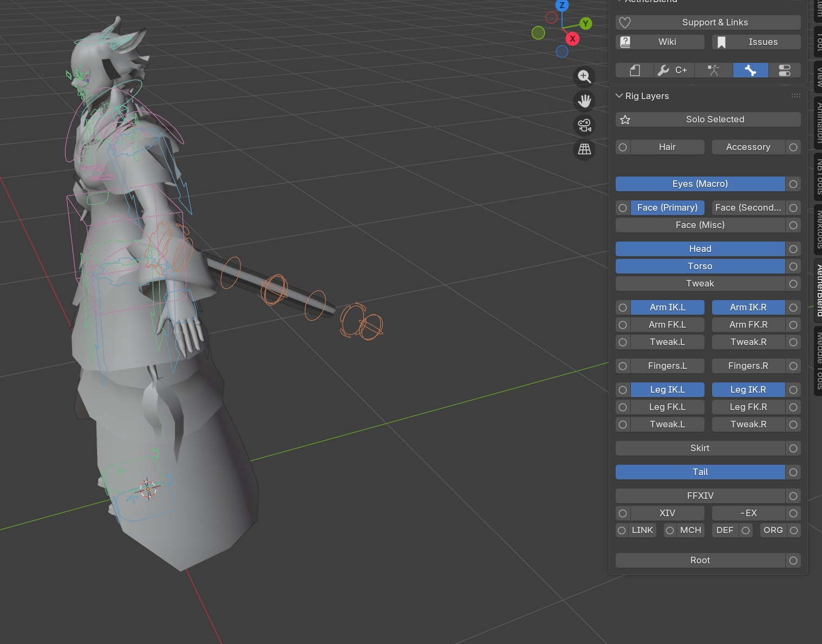The height and width of the screenshot is (644, 822).
Task: Disable the Eyes (Macro) layer
Action: 700,184
